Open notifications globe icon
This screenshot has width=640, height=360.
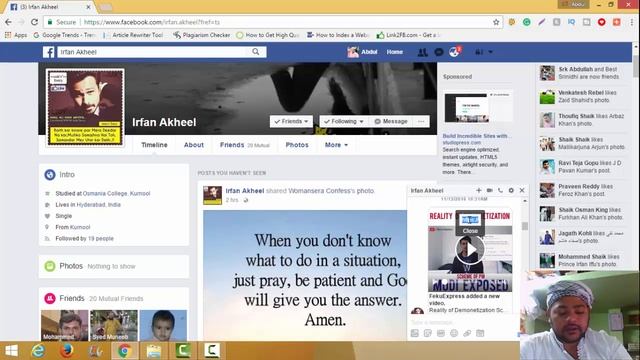click(x=454, y=52)
